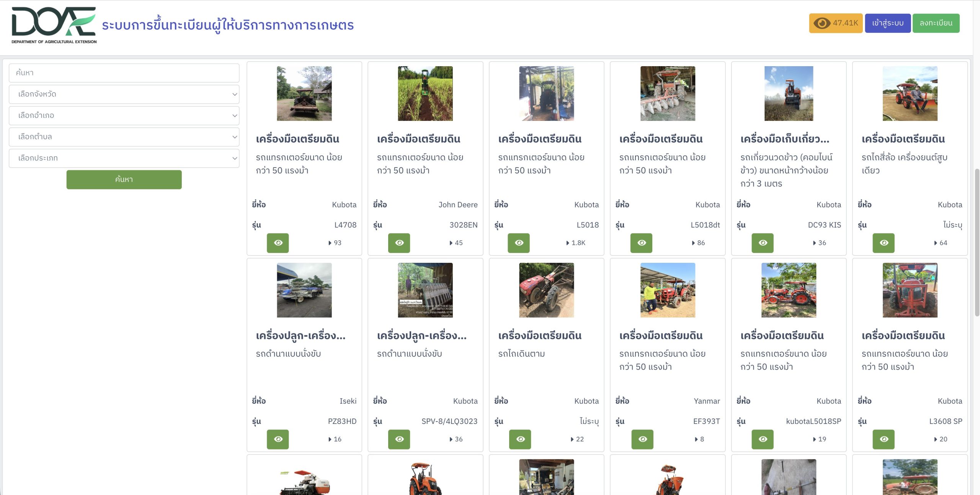
Task: Click the green ลงทะเบียน register button
Action: click(936, 23)
